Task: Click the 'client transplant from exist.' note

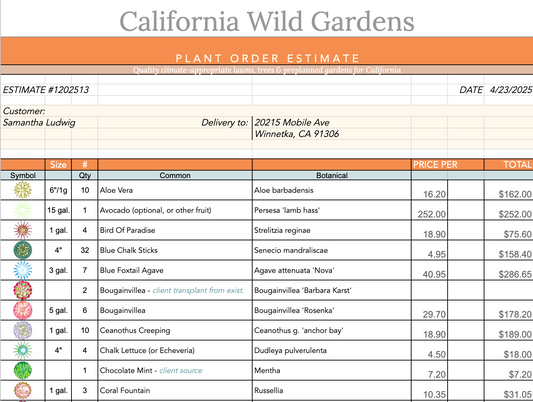Action: [198, 290]
